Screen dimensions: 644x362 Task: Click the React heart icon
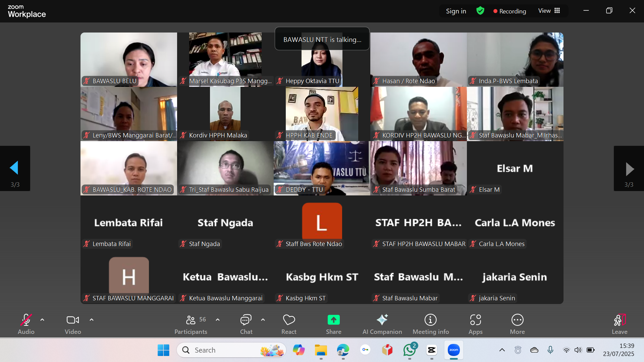(289, 320)
